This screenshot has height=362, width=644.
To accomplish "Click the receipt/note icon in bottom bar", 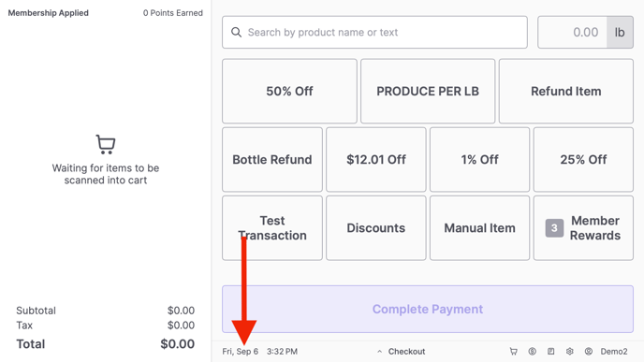I will tap(550, 352).
